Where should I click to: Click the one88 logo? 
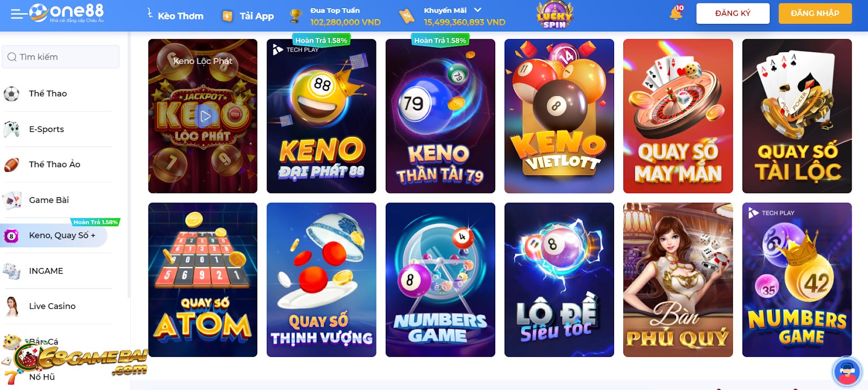(67, 13)
